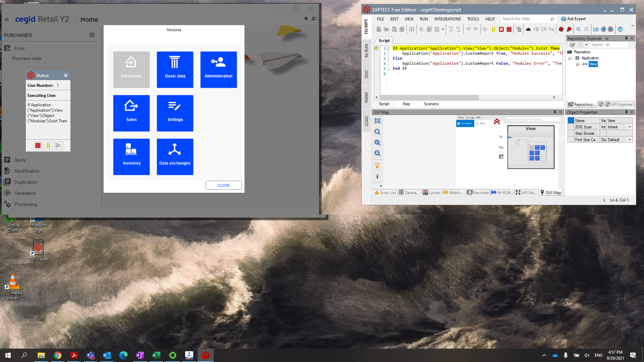Open the Data exchanges module tile

click(175, 157)
